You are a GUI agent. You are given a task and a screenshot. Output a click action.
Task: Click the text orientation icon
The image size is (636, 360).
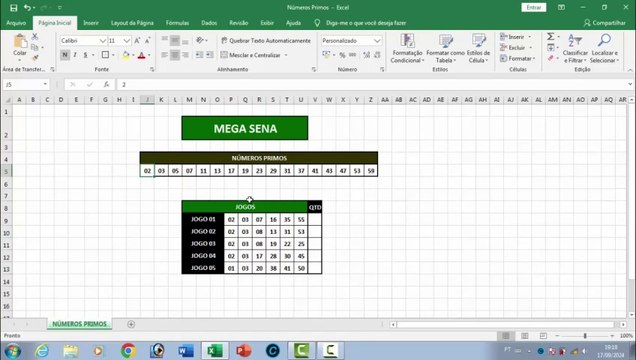click(200, 40)
